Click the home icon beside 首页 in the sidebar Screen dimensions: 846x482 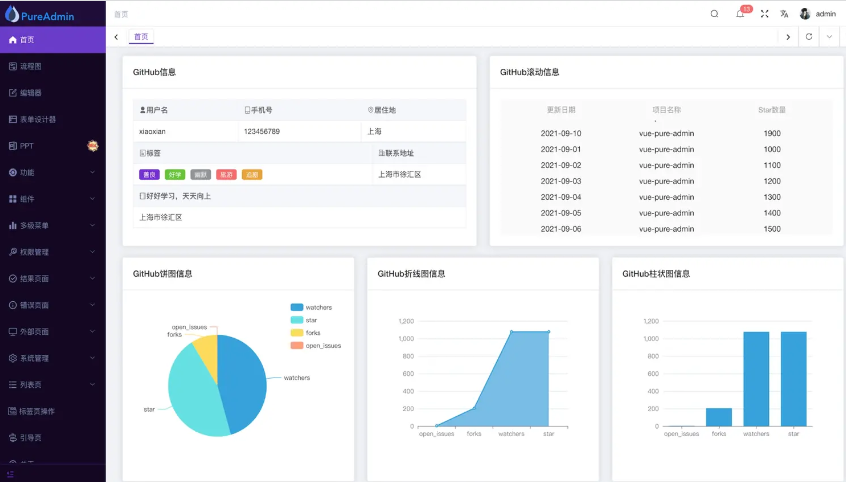(x=12, y=40)
